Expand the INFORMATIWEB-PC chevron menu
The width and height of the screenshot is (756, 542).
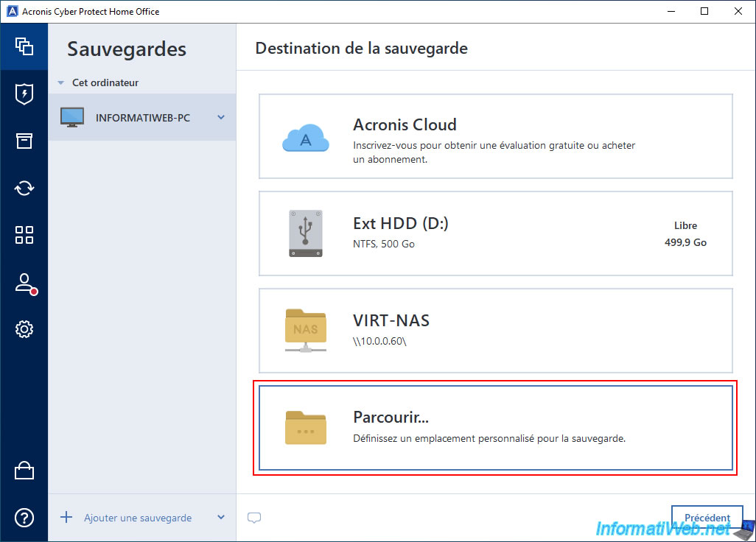click(x=221, y=117)
